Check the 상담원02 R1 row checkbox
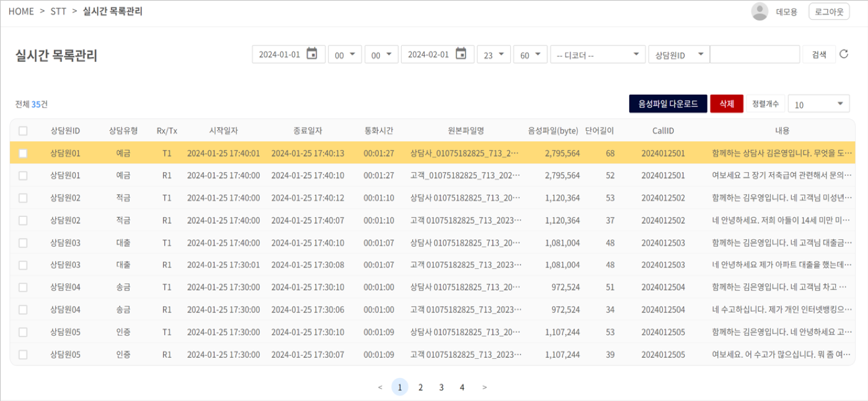 [x=23, y=220]
